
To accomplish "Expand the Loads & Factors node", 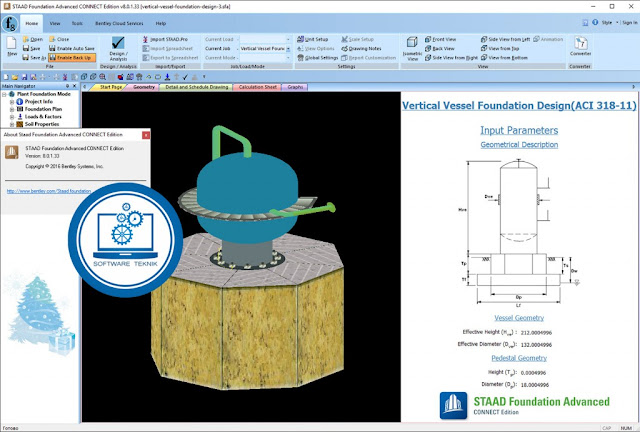I will pyautogui.click(x=12, y=117).
